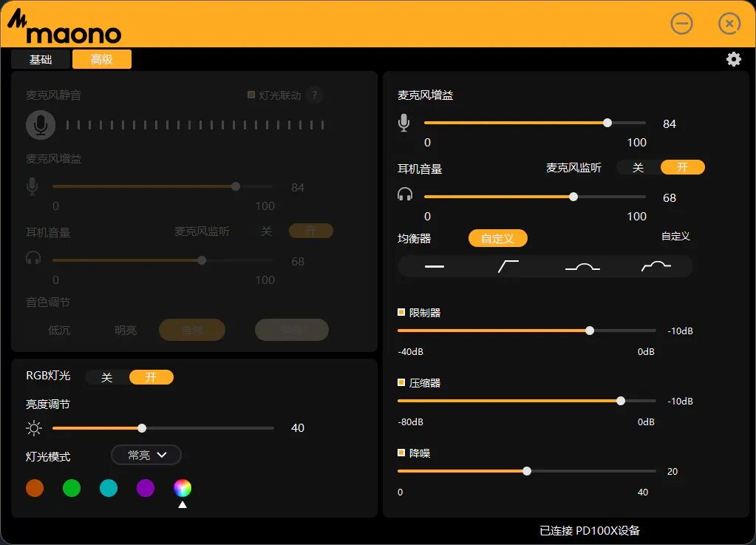The width and height of the screenshot is (756, 545).
Task: Select the purple light color swatch
Action: tap(145, 488)
